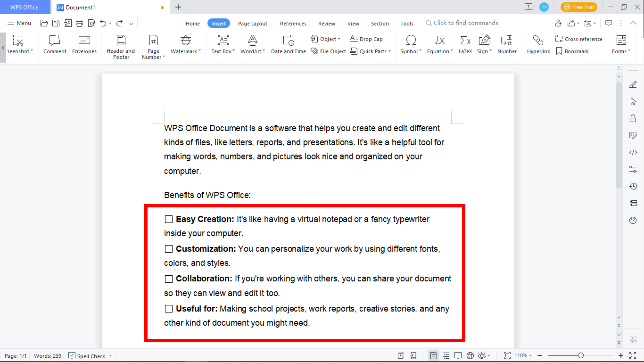644x362 pixels.
Task: Open the share collaborator icon
Action: click(558, 23)
